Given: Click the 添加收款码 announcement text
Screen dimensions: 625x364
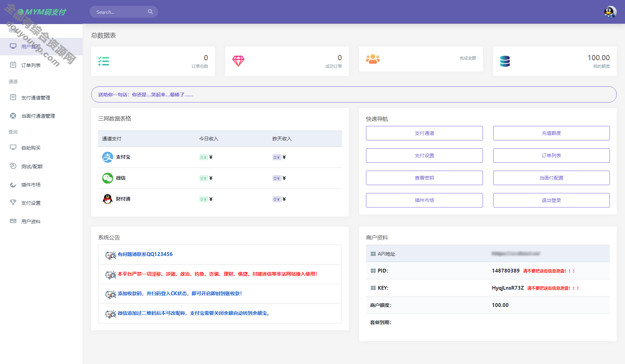Looking at the screenshot, I should pyautogui.click(x=180, y=293).
